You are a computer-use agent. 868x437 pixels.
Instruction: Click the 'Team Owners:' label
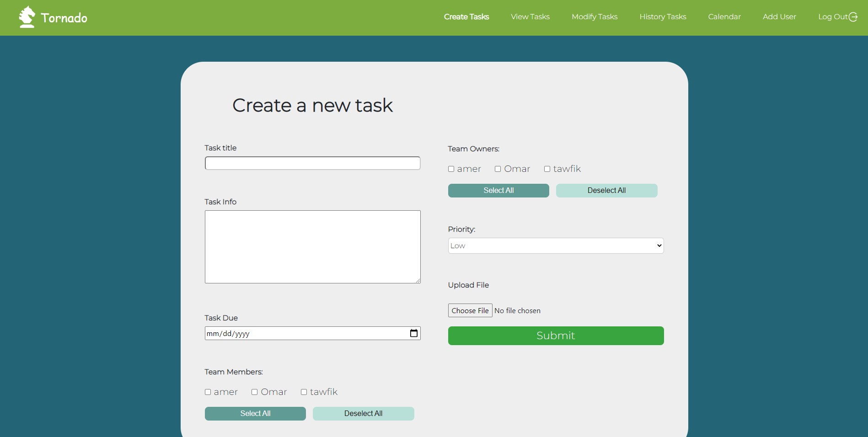click(473, 149)
